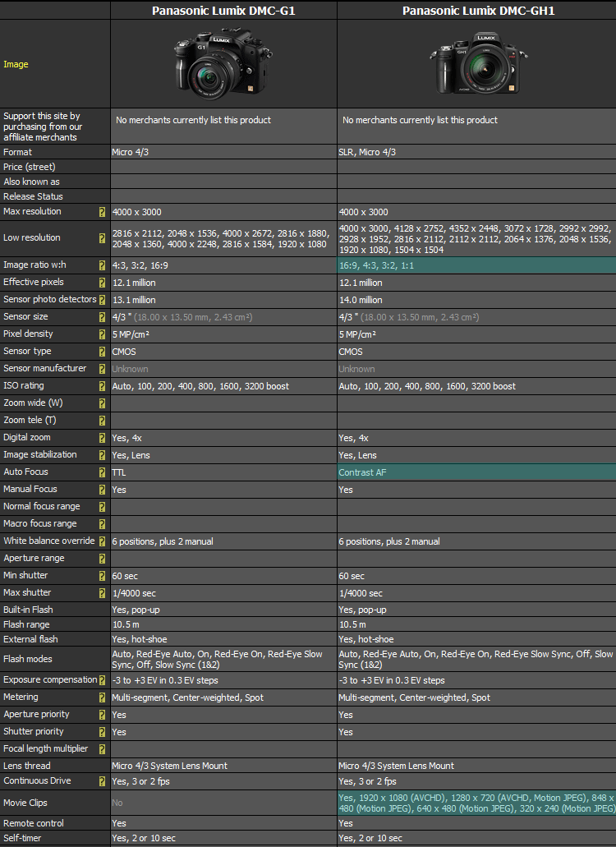
Task: Click the Panasonic Lumix DMC-G1 camera photo
Action: coord(223,64)
